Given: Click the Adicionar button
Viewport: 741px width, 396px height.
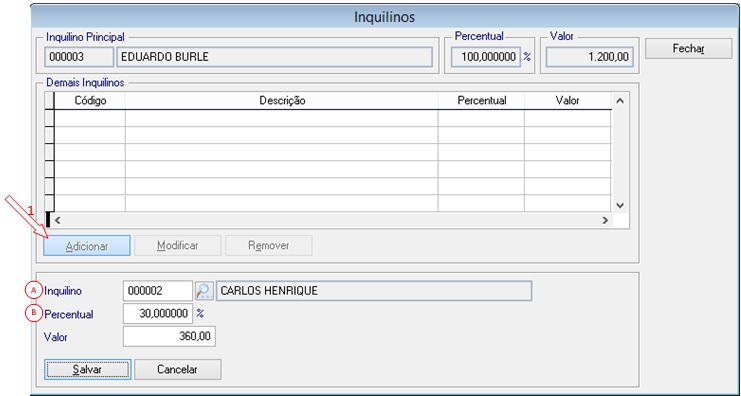Looking at the screenshot, I should click(87, 246).
